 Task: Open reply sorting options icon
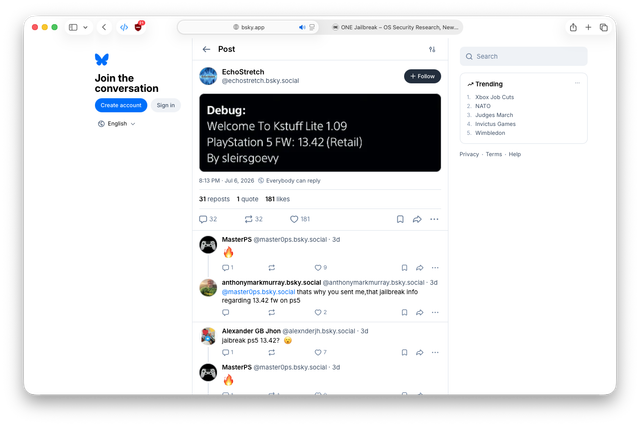(432, 49)
